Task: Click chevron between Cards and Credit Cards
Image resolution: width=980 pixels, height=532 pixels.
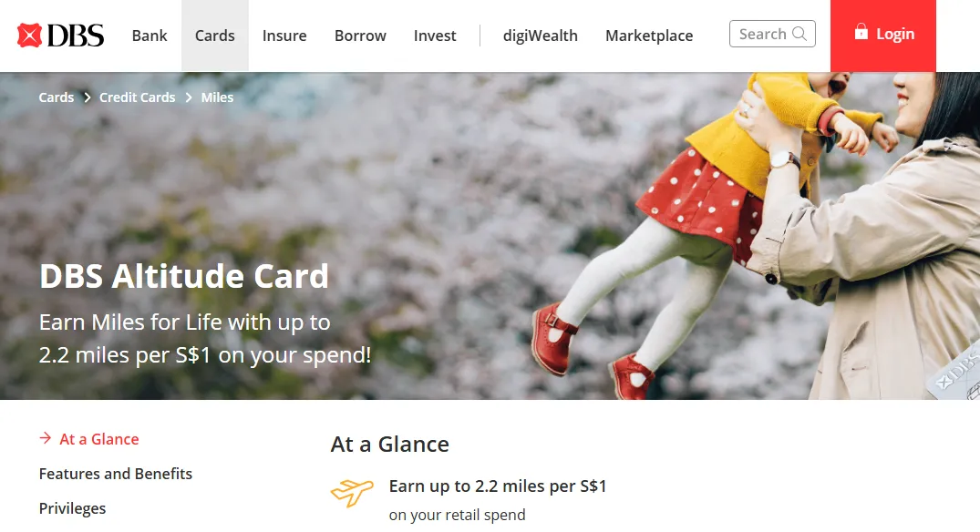Action: pyautogui.click(x=87, y=97)
